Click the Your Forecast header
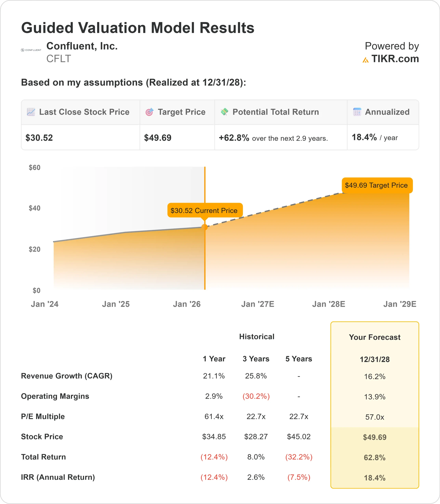The width and height of the screenshot is (440, 504). [374, 337]
